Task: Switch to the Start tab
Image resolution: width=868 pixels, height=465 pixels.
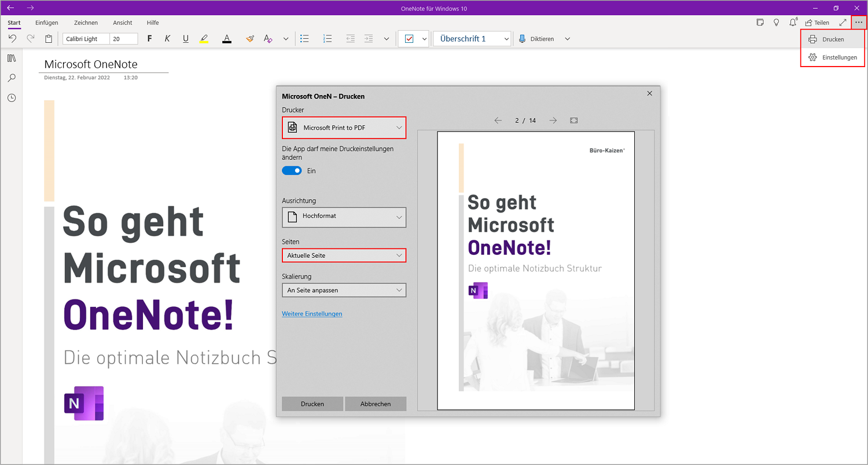Action: (x=14, y=23)
